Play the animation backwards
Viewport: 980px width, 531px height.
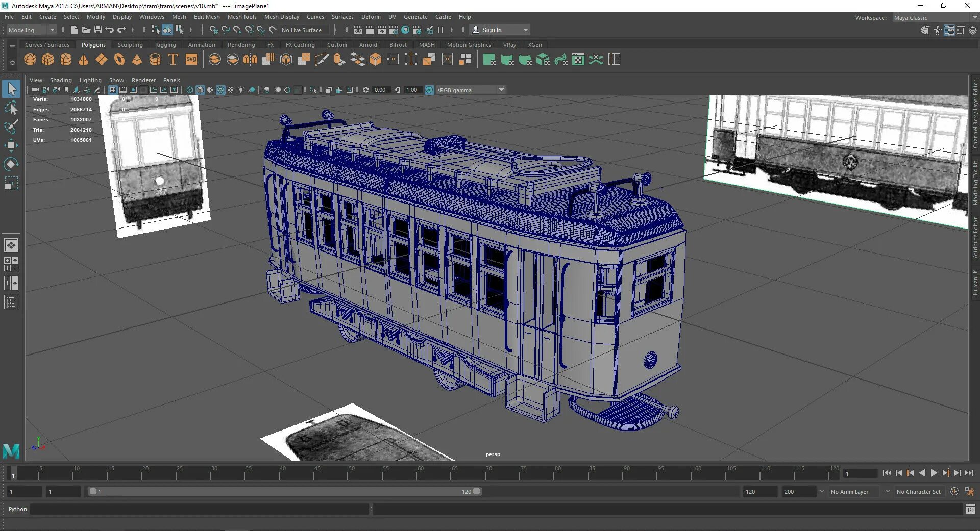922,473
